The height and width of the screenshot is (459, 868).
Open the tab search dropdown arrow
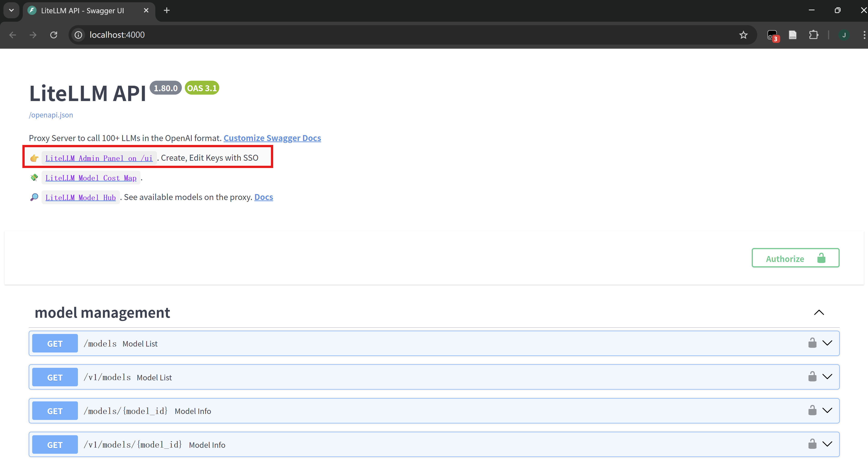point(11,11)
